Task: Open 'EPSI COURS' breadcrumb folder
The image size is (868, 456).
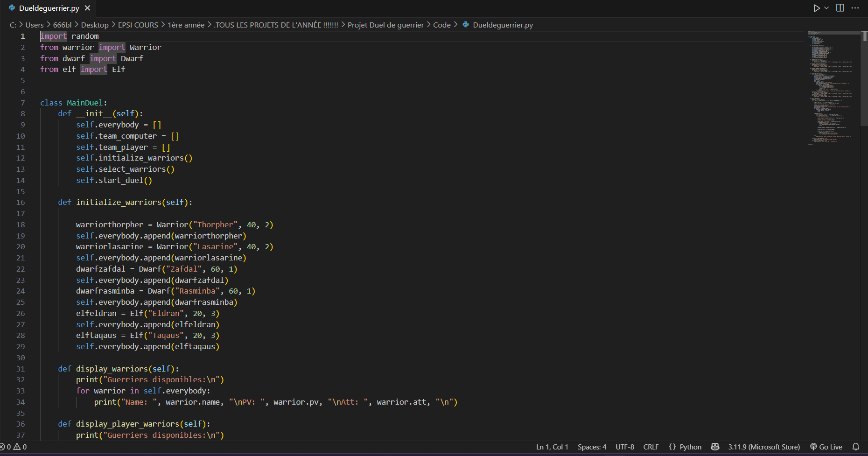Action: tap(138, 25)
